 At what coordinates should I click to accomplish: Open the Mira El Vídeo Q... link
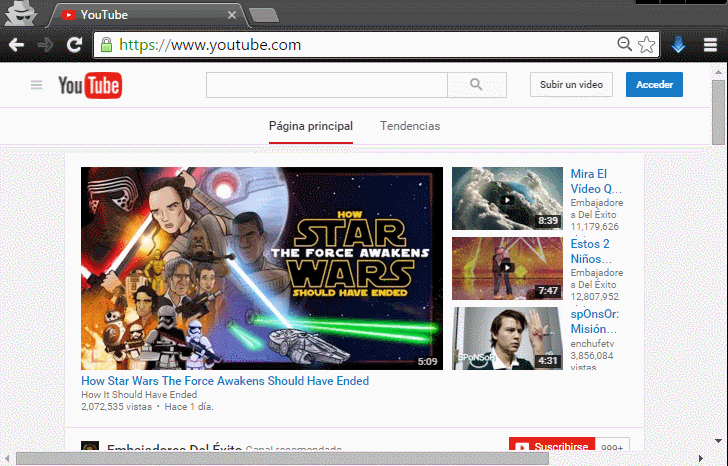(x=596, y=181)
